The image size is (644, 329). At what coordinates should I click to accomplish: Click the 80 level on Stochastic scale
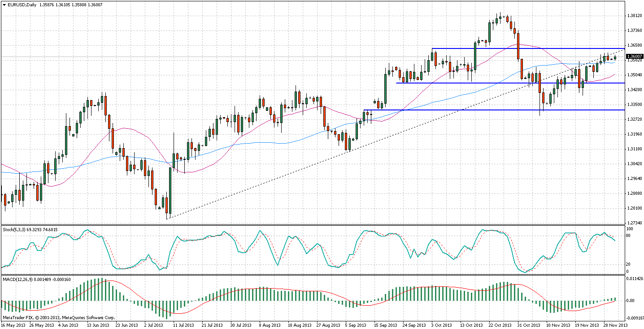(629, 235)
